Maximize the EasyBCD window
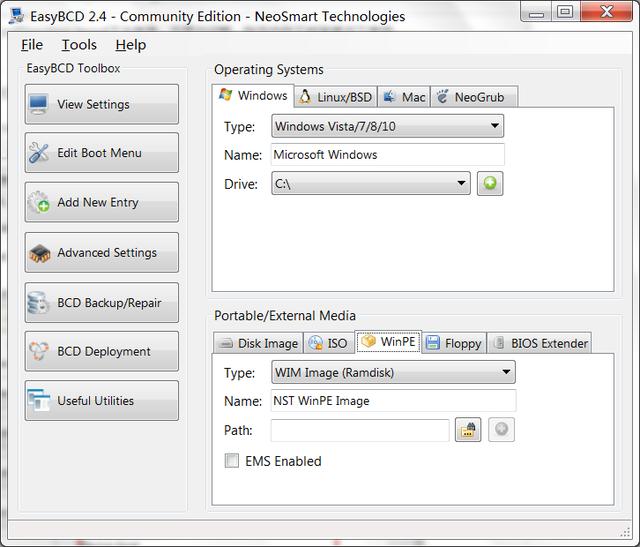The image size is (640, 547). coord(566,11)
